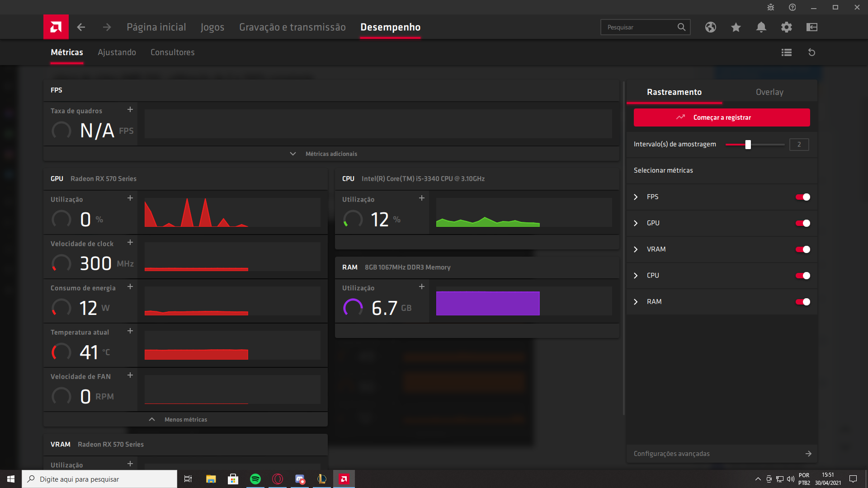Open action center notifications icon
Screen dimensions: 868x488
[x=853, y=479]
